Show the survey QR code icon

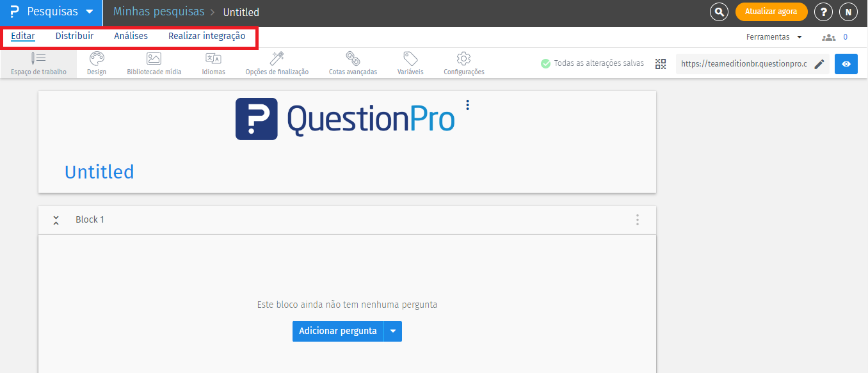(x=661, y=64)
